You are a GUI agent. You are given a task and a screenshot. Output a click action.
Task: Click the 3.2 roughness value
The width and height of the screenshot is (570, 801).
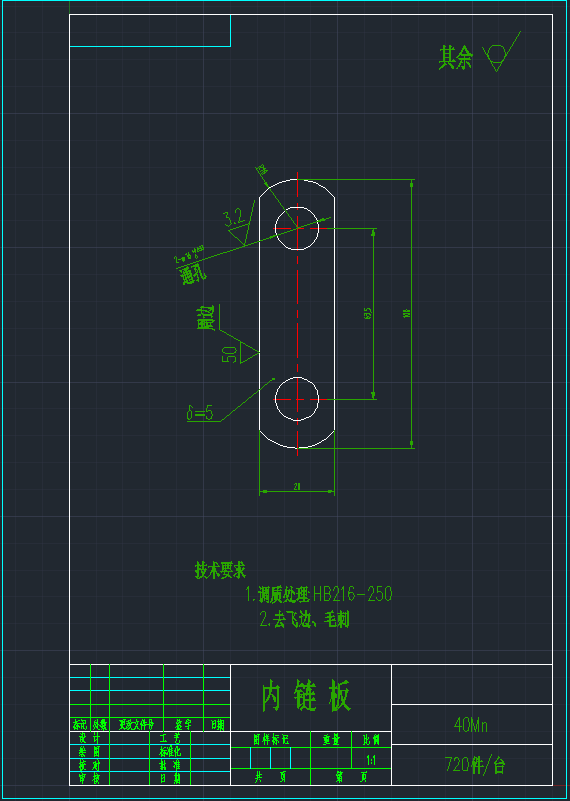click(x=234, y=219)
